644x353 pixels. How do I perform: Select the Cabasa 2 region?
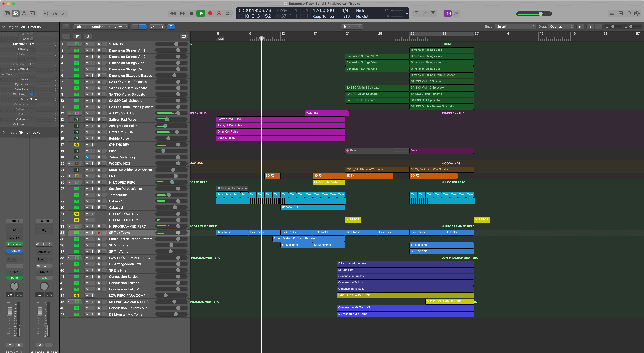(313, 207)
